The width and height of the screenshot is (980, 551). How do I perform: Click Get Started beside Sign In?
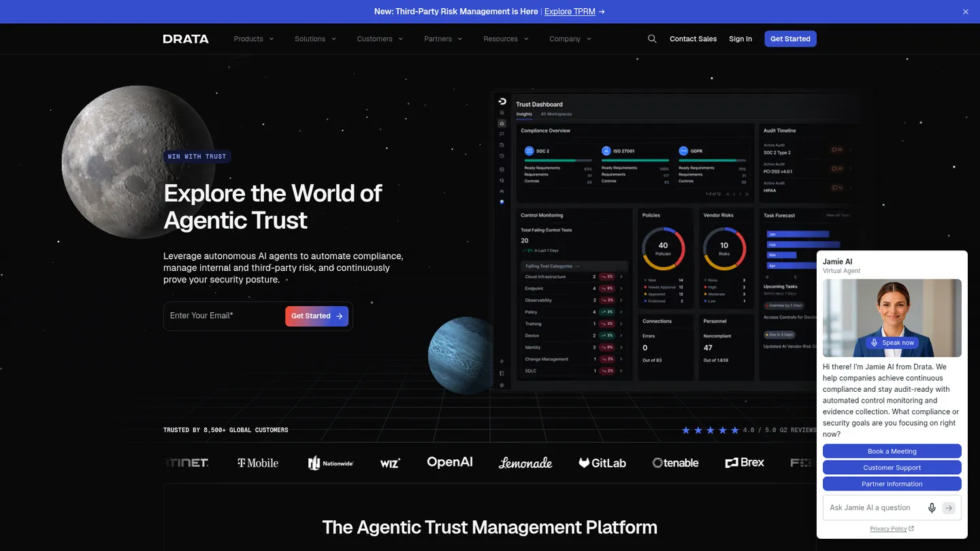click(x=790, y=39)
